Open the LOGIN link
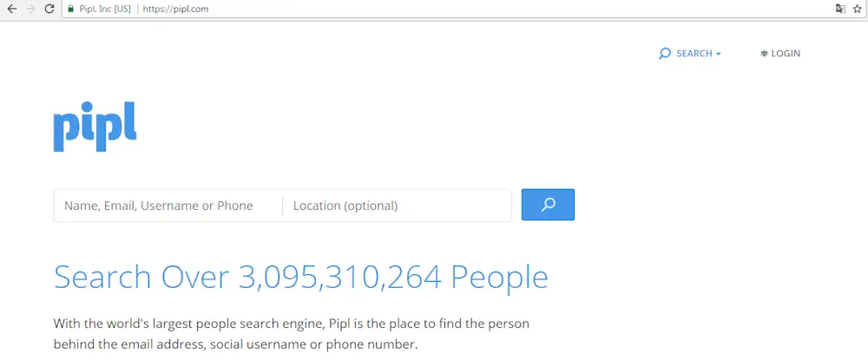 click(x=786, y=54)
